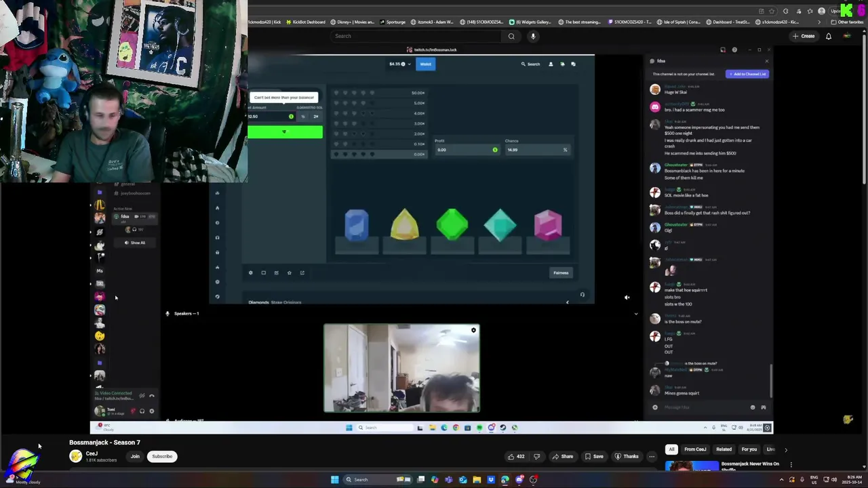Select the All filter chip

point(671,449)
